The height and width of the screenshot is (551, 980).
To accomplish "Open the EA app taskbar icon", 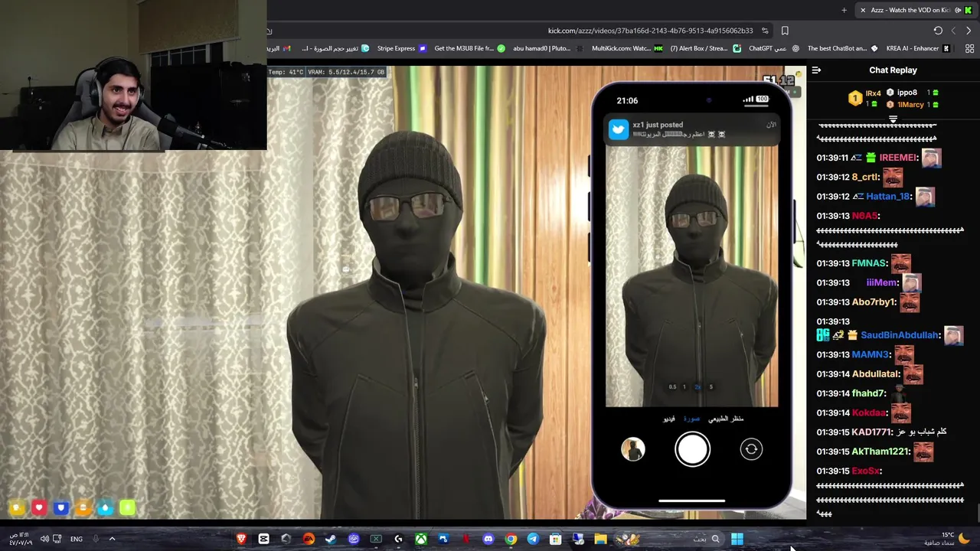I will (x=309, y=539).
